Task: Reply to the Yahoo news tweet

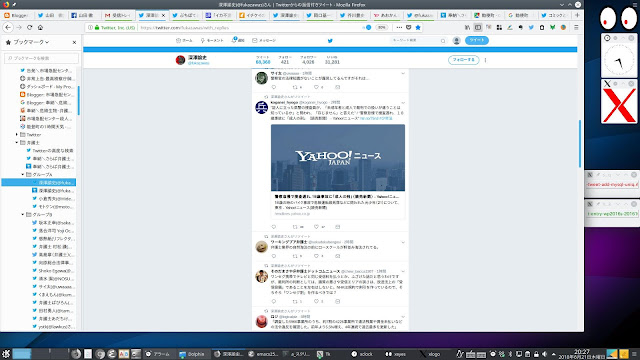Action: [273, 227]
